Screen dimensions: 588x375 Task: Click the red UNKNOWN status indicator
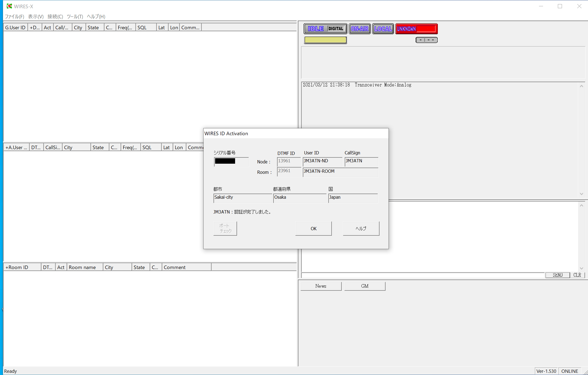coord(416,29)
